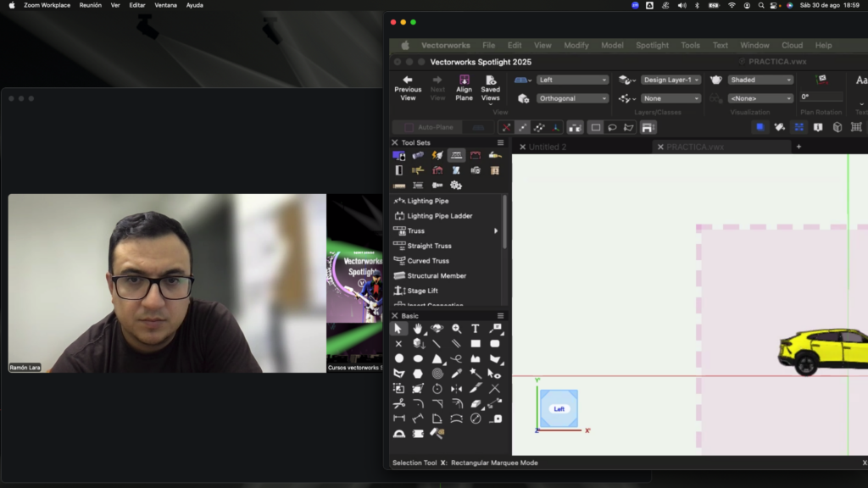Select the Scissors trim tool
This screenshot has width=868, height=488.
tap(398, 404)
